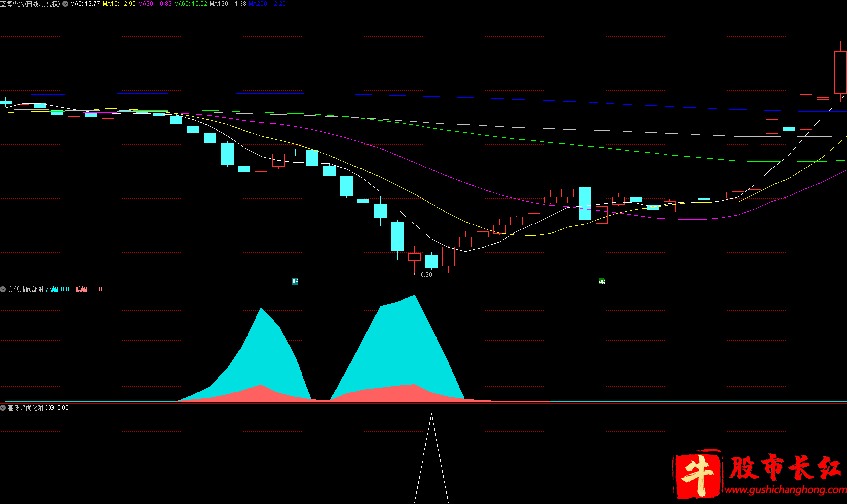Screen dimensions: 847x504
Task: Click the red 低峰: 0.00 value
Action: click(89, 289)
